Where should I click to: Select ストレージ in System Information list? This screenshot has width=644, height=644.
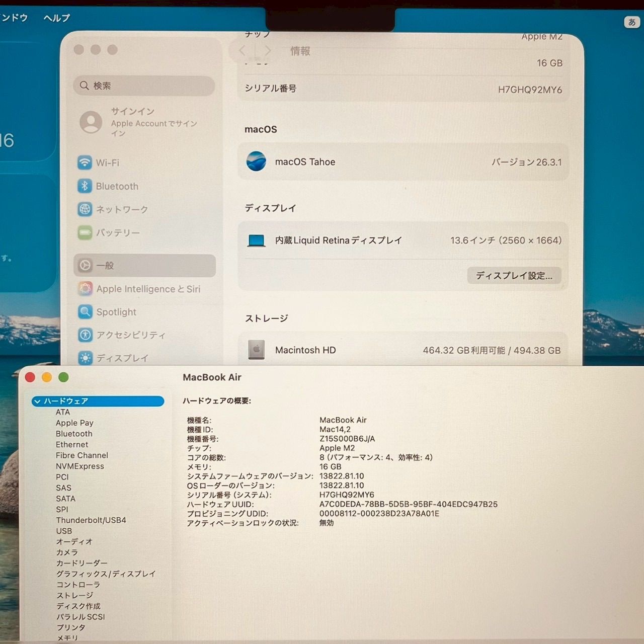pos(74,595)
